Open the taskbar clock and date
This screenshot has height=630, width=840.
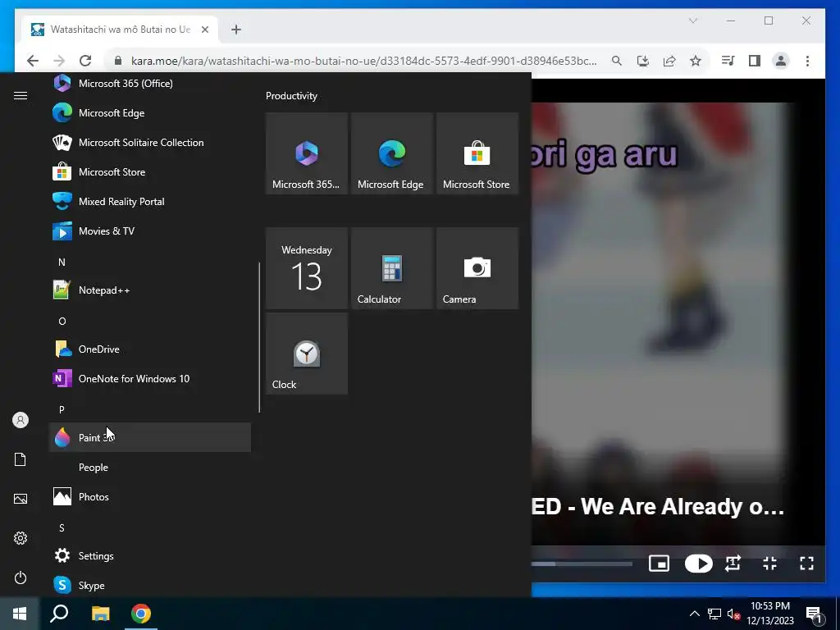(x=769, y=614)
